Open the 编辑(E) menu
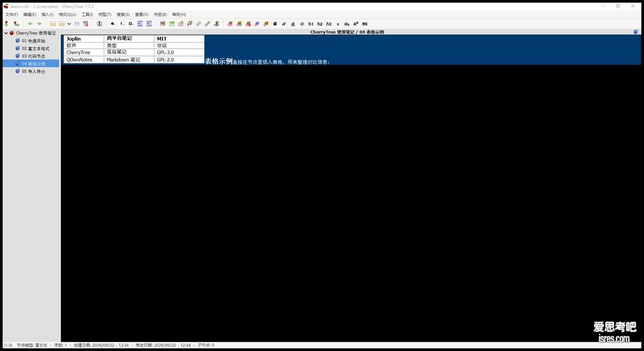This screenshot has width=644, height=351. 30,14
